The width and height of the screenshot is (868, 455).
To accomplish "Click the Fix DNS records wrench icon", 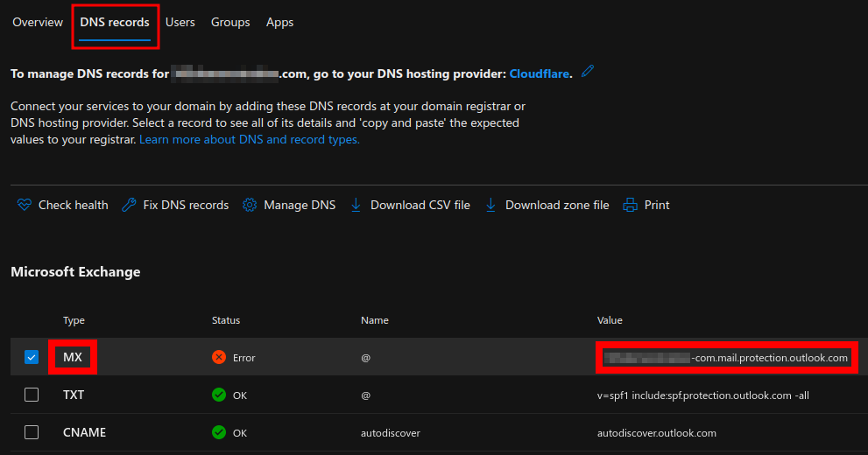I will coord(129,205).
